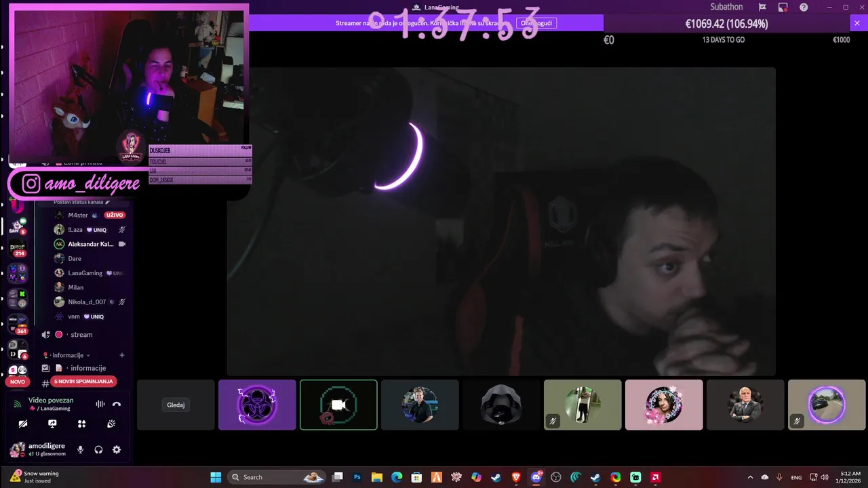Open the tray microphone indicator
The height and width of the screenshot is (488, 868).
[779, 477]
